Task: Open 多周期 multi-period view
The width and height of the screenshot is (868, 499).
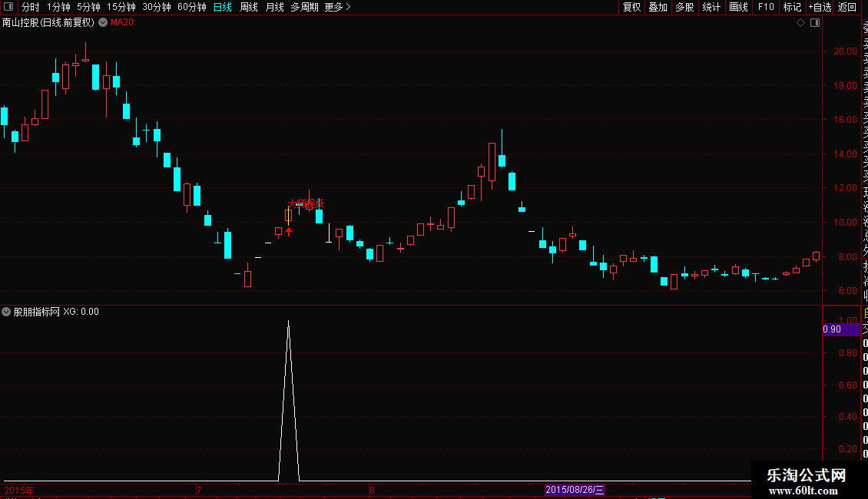Action: pos(304,7)
